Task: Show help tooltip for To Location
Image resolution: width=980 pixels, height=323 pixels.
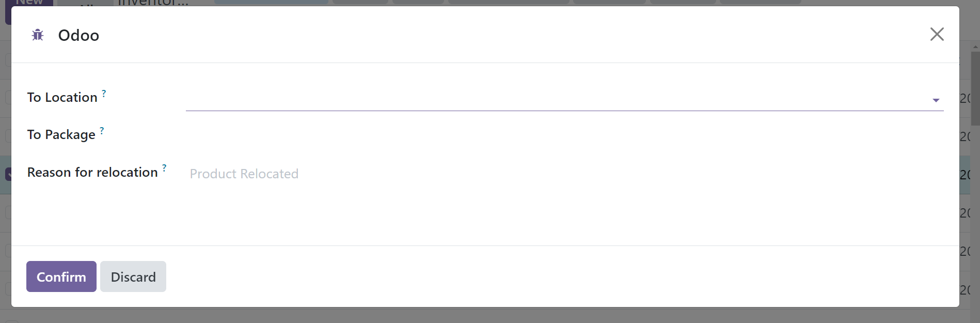Action: coord(104,93)
